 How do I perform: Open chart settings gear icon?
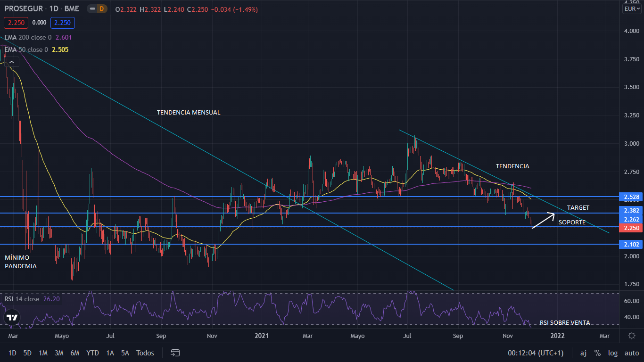[x=632, y=336]
